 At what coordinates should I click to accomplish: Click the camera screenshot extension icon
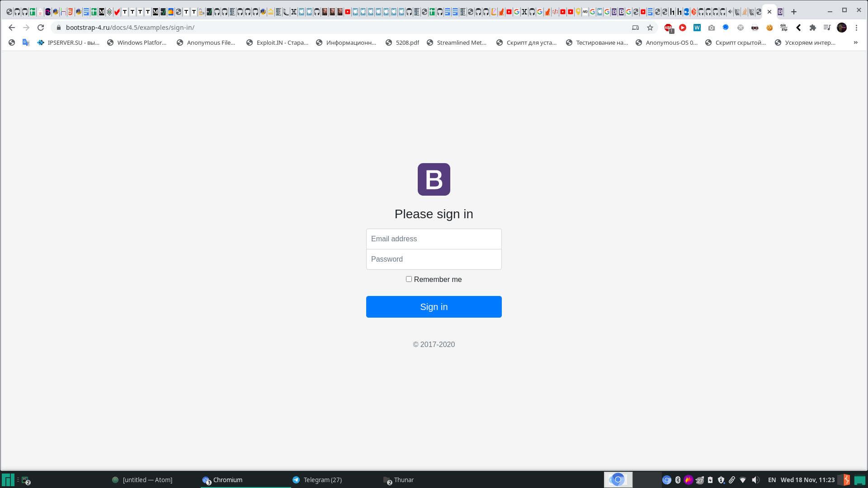(712, 28)
